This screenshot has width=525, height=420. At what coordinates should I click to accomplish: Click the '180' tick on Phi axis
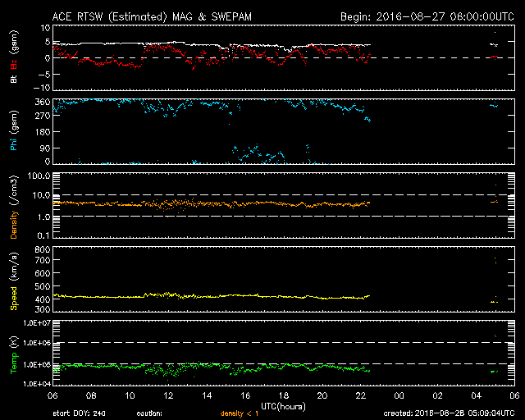pyautogui.click(x=43, y=132)
